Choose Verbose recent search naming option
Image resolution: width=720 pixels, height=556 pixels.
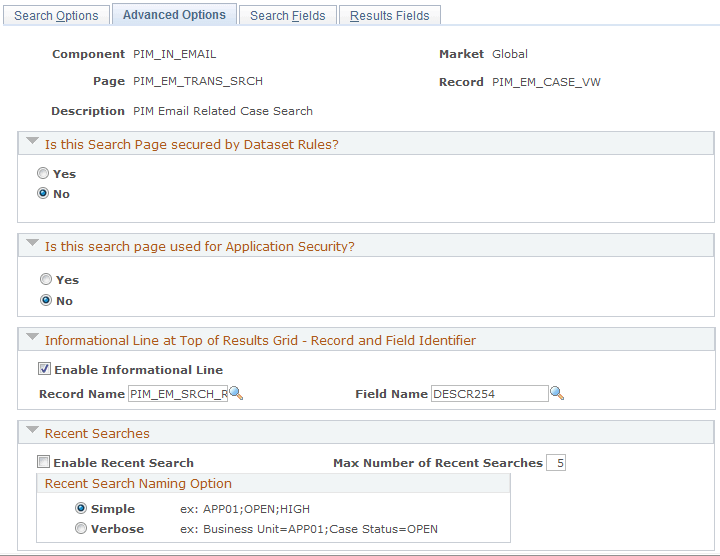pyautogui.click(x=81, y=528)
